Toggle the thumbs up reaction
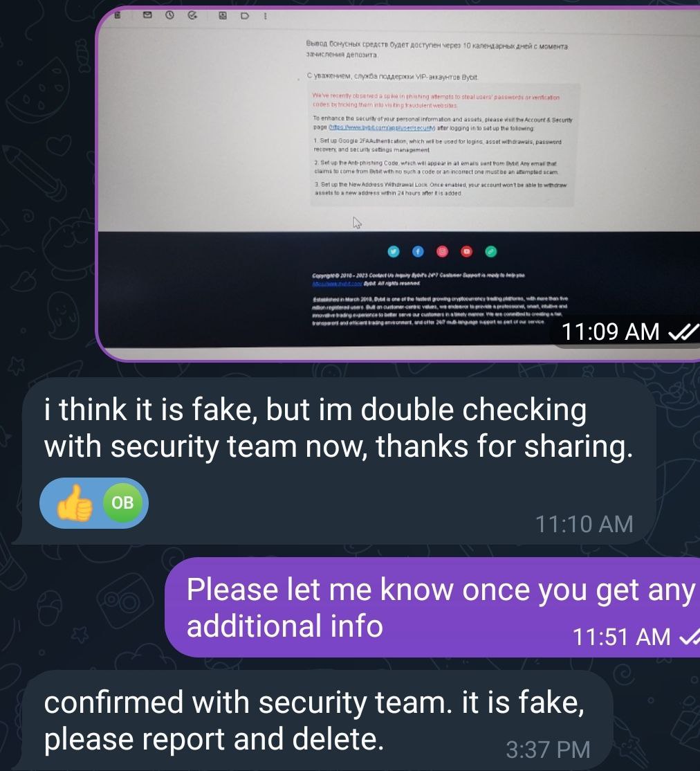This screenshot has width=700, height=771. pyautogui.click(x=75, y=502)
